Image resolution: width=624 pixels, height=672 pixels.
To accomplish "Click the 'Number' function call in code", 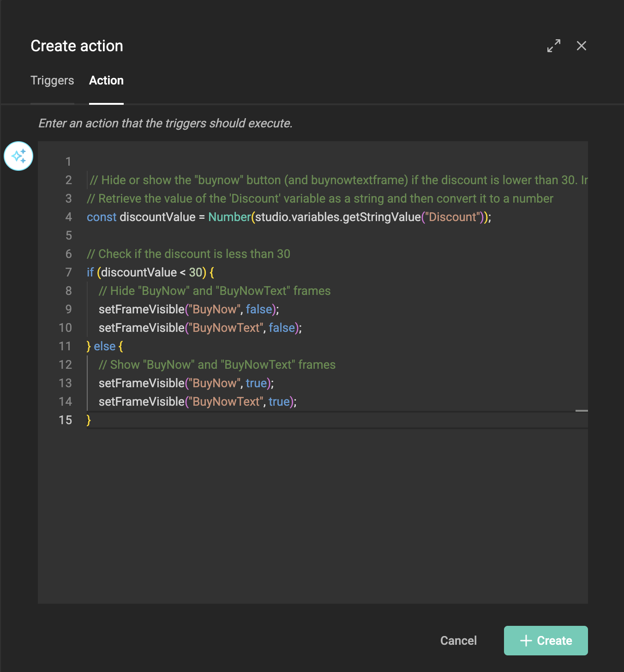I will tap(229, 217).
